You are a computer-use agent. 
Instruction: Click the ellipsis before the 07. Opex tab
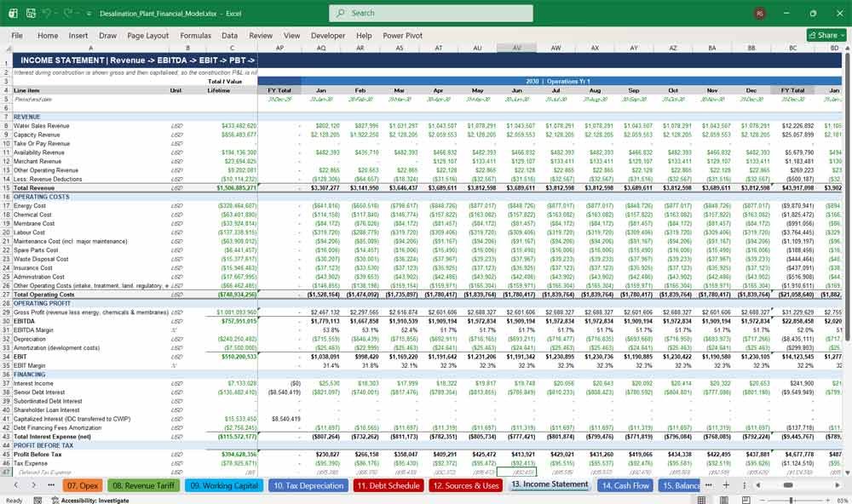[x=51, y=485]
